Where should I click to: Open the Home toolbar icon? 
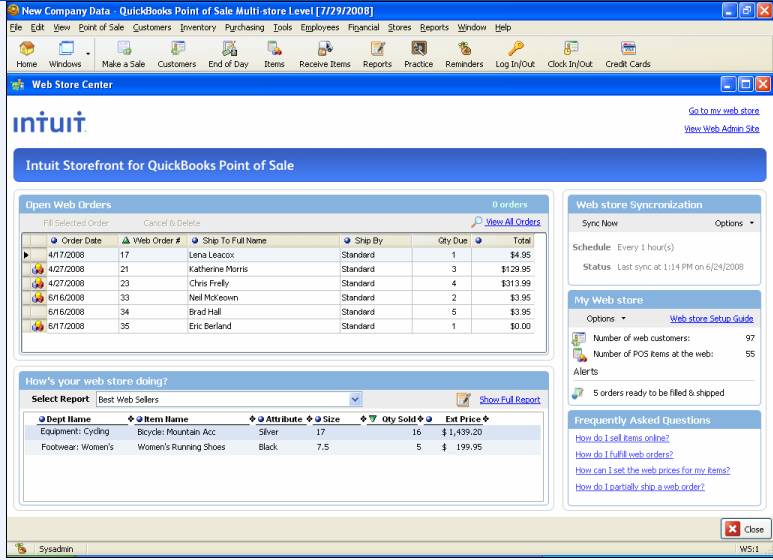[27, 54]
